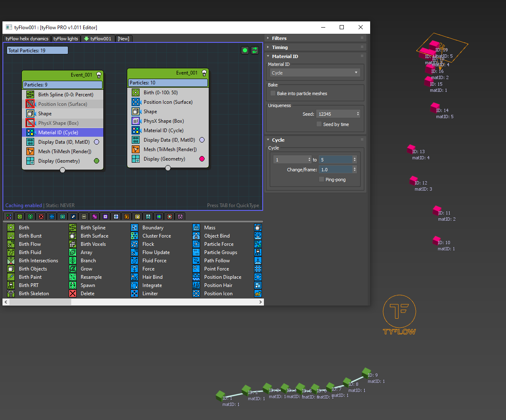Image resolution: width=506 pixels, height=420 pixels.
Task: Open the [New] flow tab
Action: tap(124, 39)
